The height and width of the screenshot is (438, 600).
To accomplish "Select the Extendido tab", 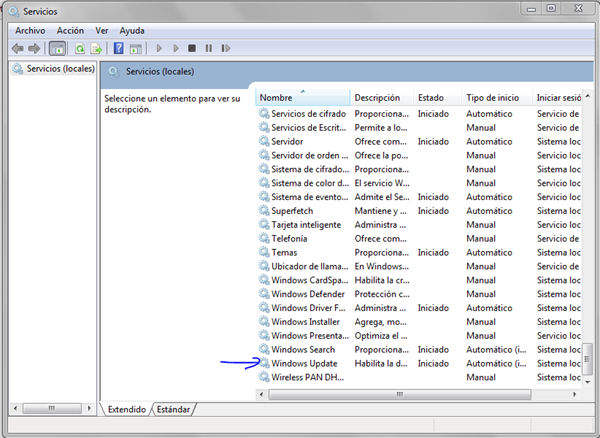I will coord(127,409).
